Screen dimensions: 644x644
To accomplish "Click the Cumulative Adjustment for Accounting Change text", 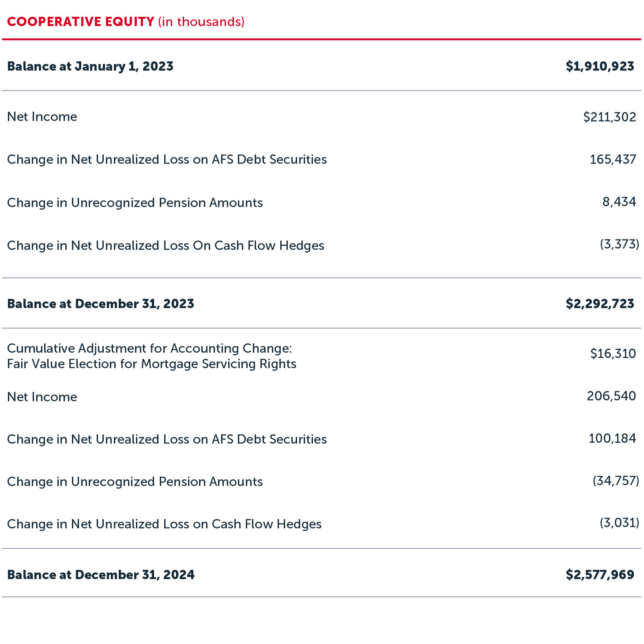I will [x=150, y=348].
